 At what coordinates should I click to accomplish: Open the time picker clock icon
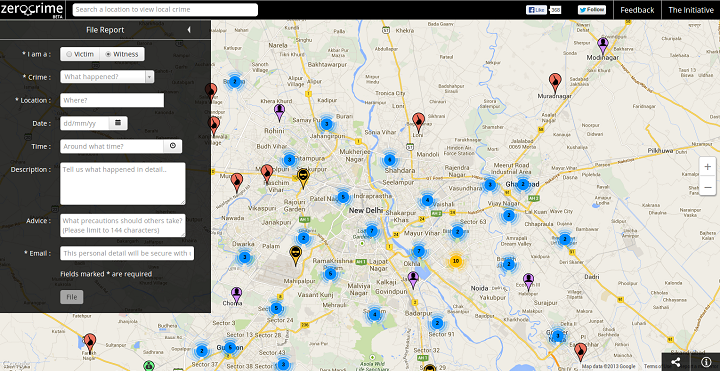(x=173, y=146)
